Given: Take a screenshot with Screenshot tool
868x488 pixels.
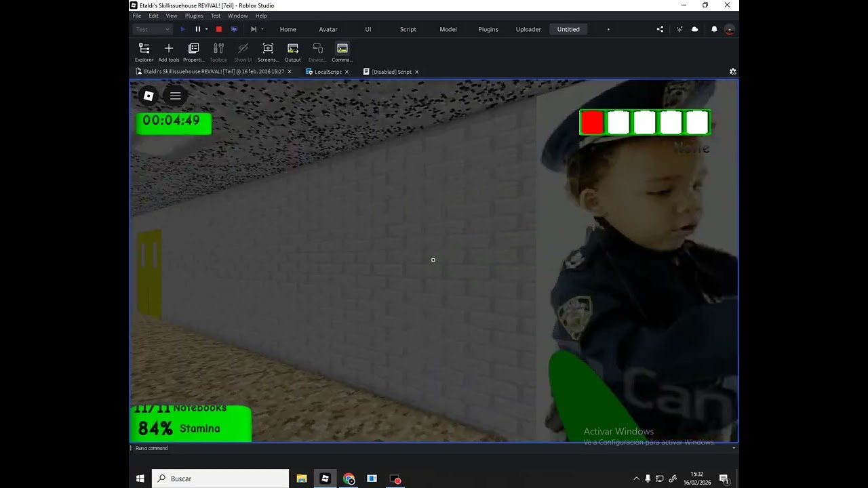Looking at the screenshot, I should 268,52.
